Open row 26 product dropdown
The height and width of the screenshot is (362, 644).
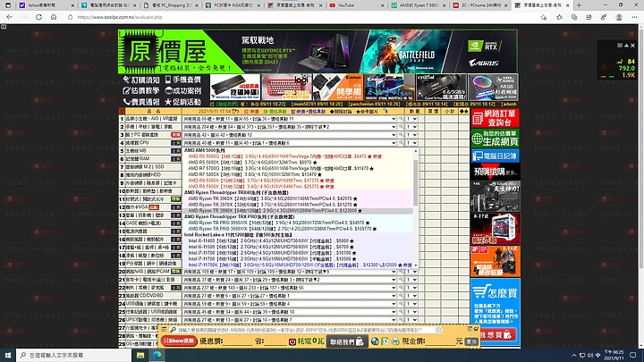click(290, 320)
